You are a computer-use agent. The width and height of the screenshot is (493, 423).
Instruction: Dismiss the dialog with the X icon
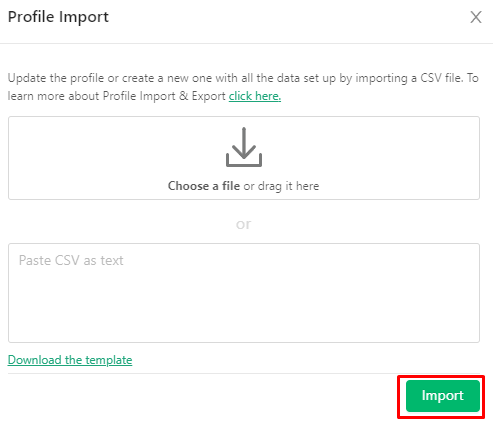[x=476, y=17]
